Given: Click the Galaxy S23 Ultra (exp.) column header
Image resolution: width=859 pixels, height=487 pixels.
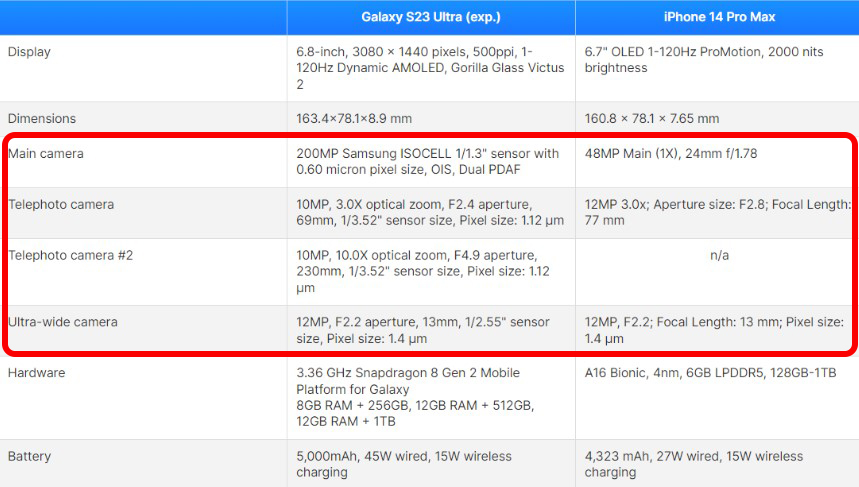Looking at the screenshot, I should [431, 17].
